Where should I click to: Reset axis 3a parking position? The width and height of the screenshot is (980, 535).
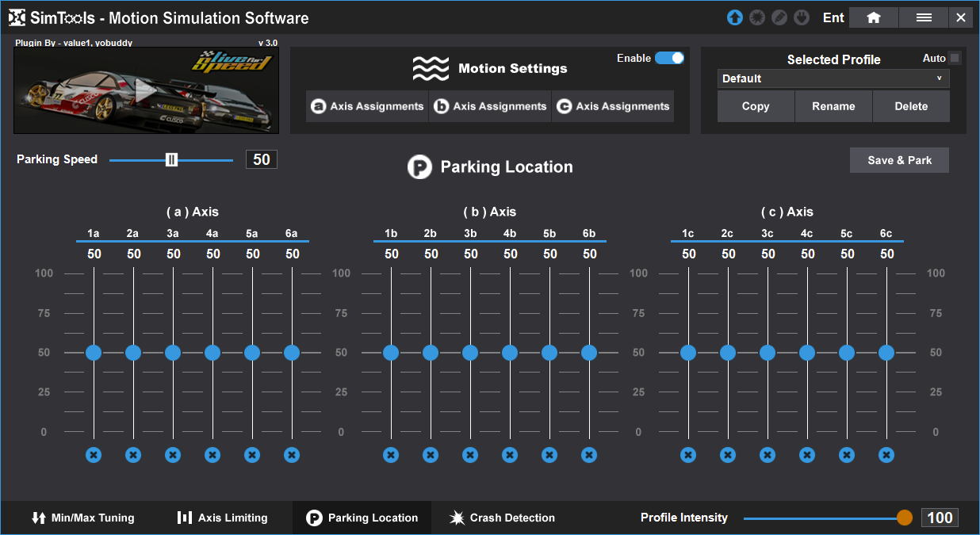click(x=173, y=455)
